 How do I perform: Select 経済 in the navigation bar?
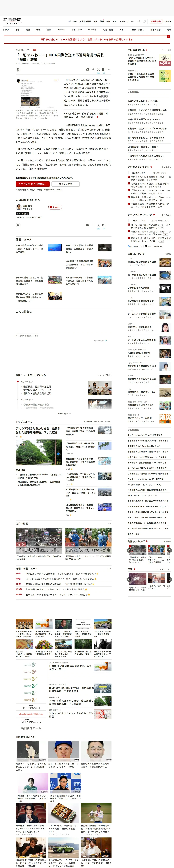pos(28,30)
